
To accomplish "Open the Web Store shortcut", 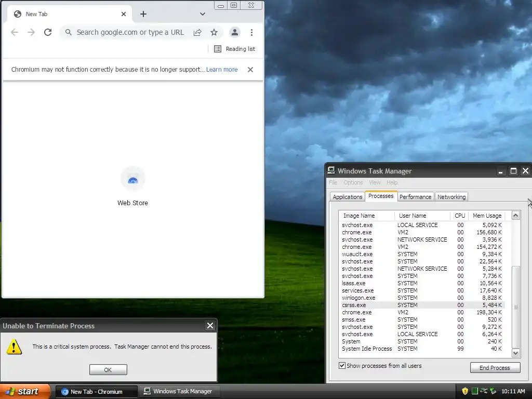I will [132, 187].
